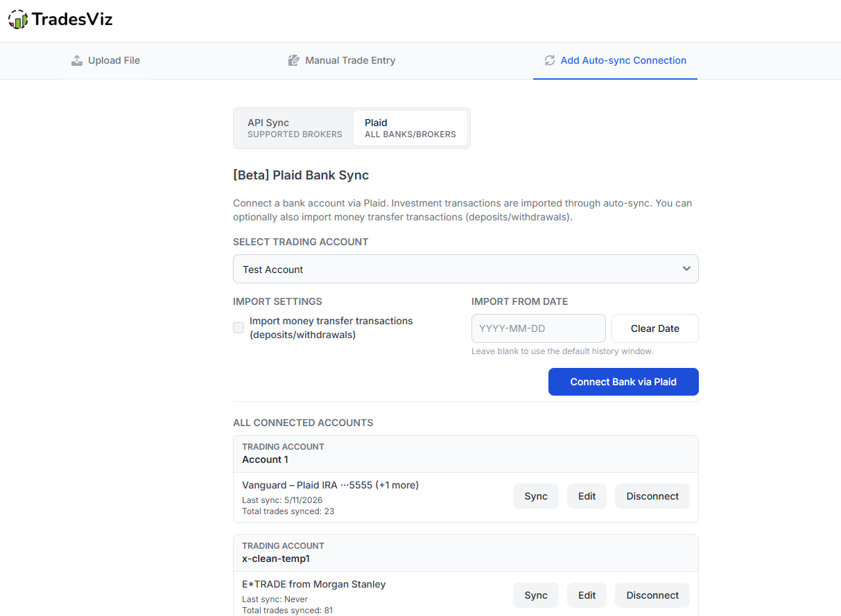Disconnect the Vanguard Plaid IRA connection
841x616 pixels.
[x=652, y=496]
